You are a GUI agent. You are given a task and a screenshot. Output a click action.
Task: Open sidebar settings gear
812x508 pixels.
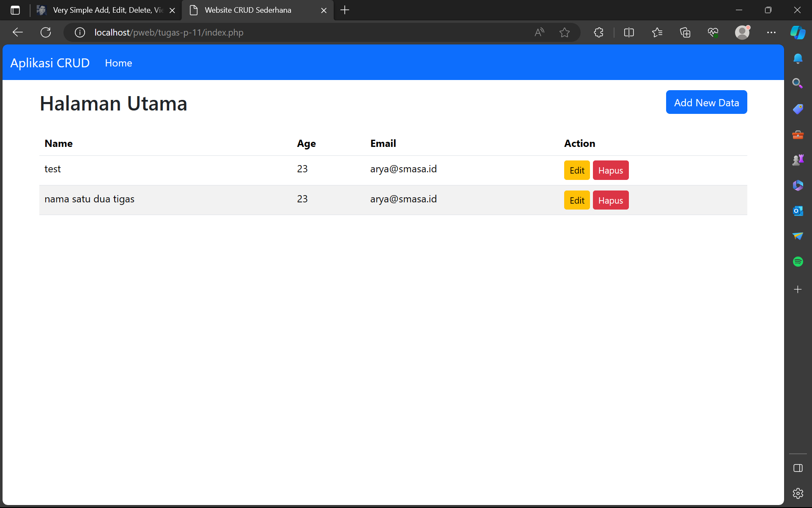coord(798,494)
